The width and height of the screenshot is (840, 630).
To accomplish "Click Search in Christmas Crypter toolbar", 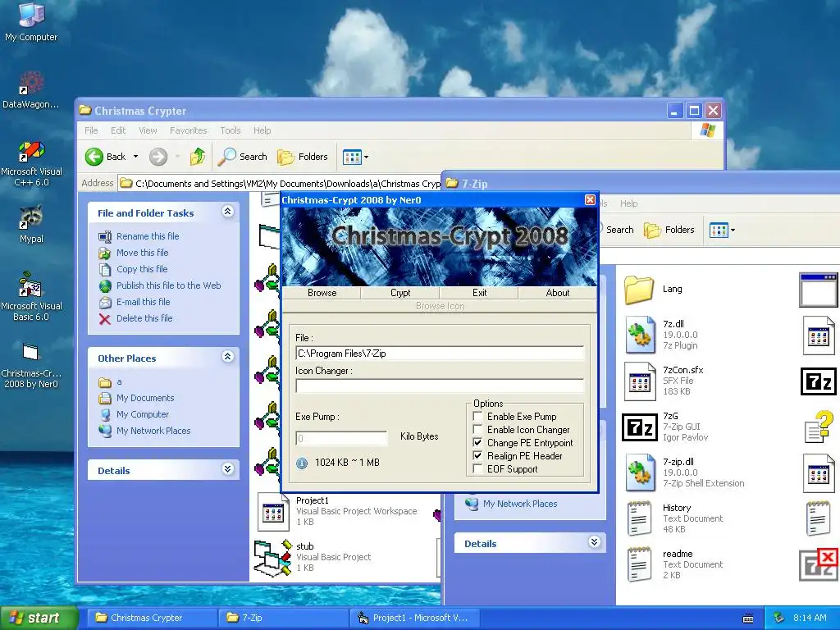I will pos(242,157).
